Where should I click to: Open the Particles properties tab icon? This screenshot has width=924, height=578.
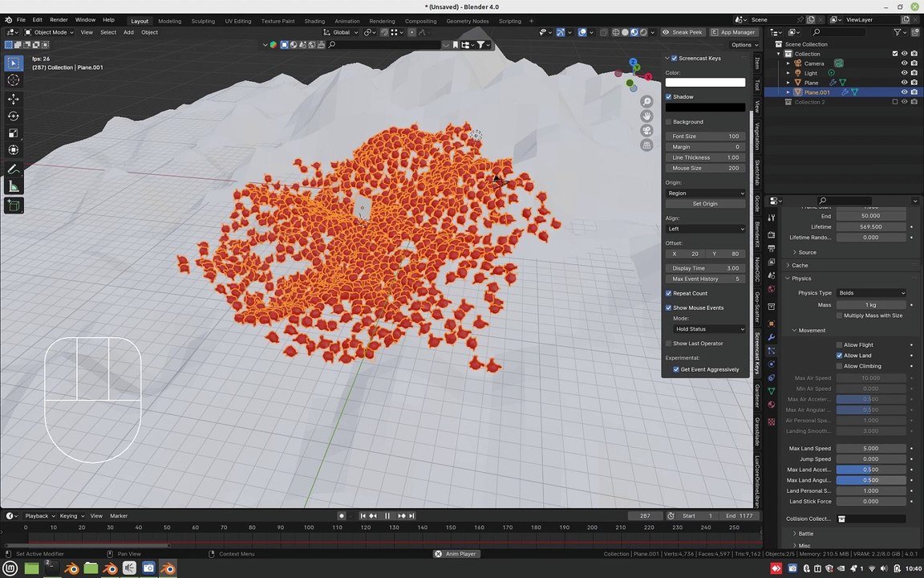coord(772,351)
